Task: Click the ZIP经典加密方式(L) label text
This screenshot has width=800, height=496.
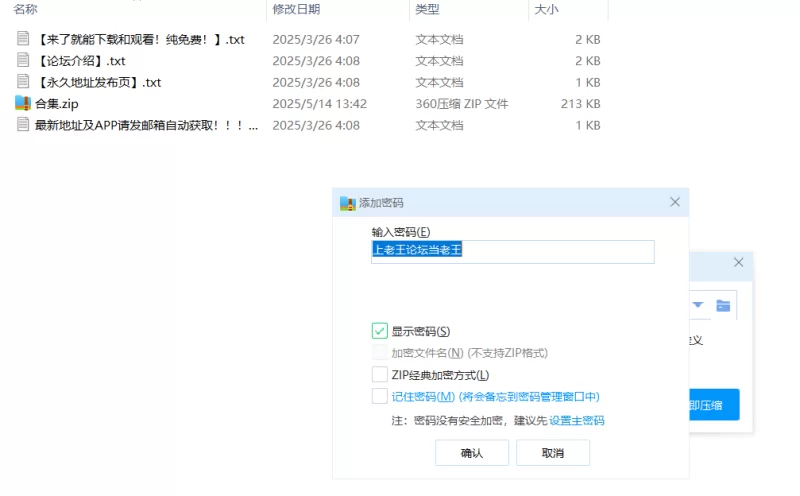Action: (440, 375)
